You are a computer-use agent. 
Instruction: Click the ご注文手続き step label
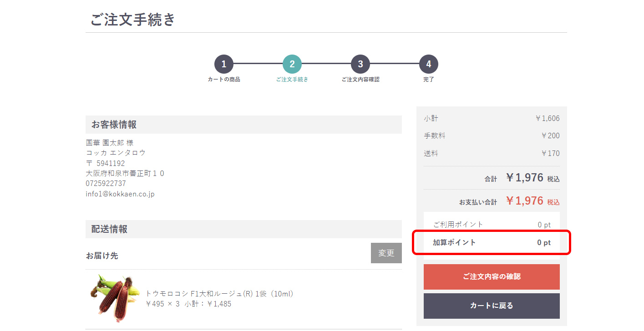pos(292,80)
